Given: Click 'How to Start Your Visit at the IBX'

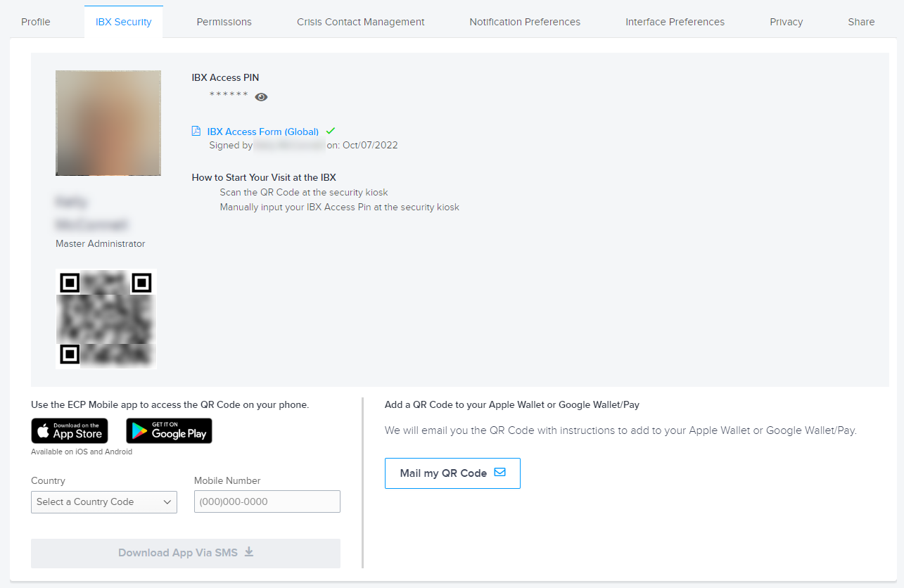Looking at the screenshot, I should [264, 177].
